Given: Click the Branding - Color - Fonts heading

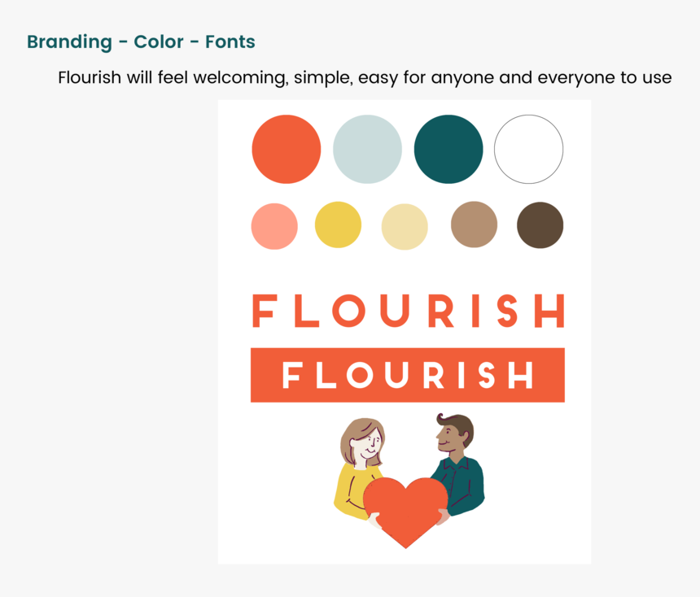Looking at the screenshot, I should click(141, 42).
